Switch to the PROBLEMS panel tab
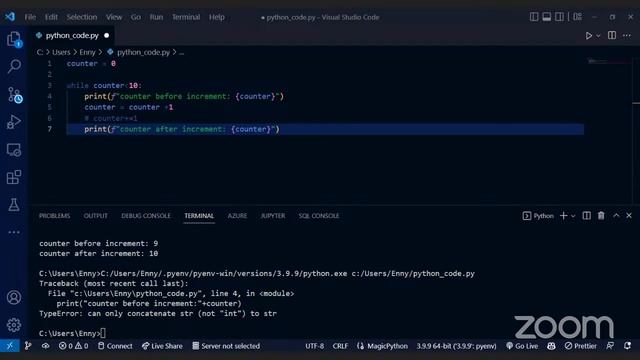The height and width of the screenshot is (360, 640). click(54, 216)
